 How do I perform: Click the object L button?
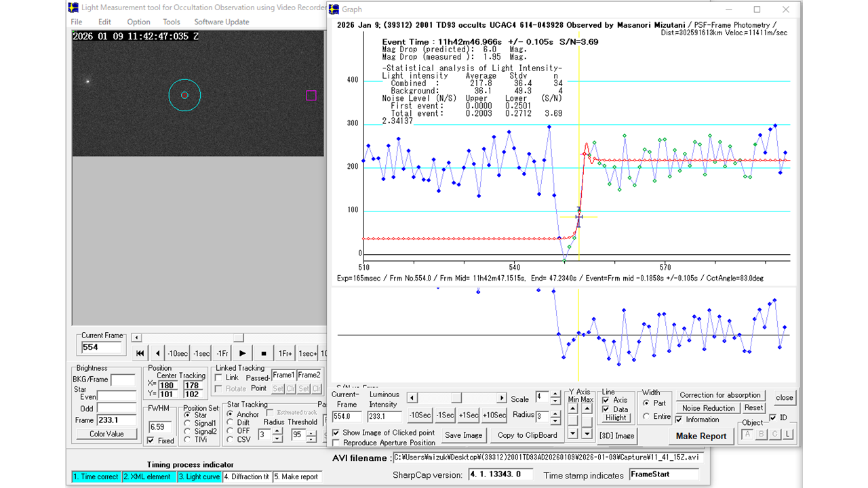coord(789,434)
